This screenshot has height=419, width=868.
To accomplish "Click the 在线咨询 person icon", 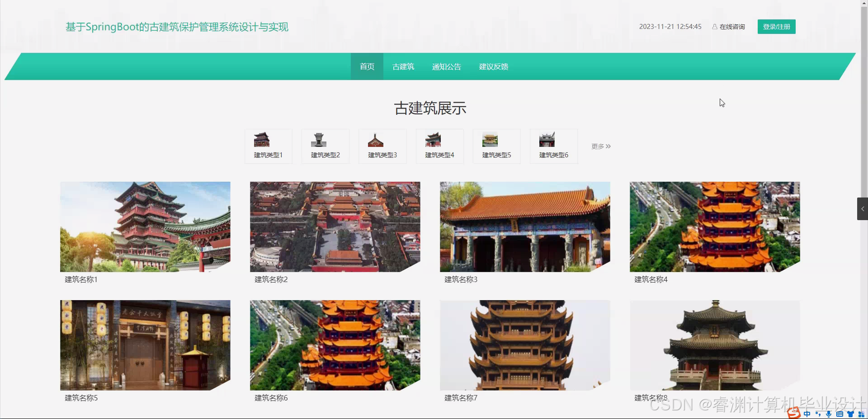I will pyautogui.click(x=715, y=27).
